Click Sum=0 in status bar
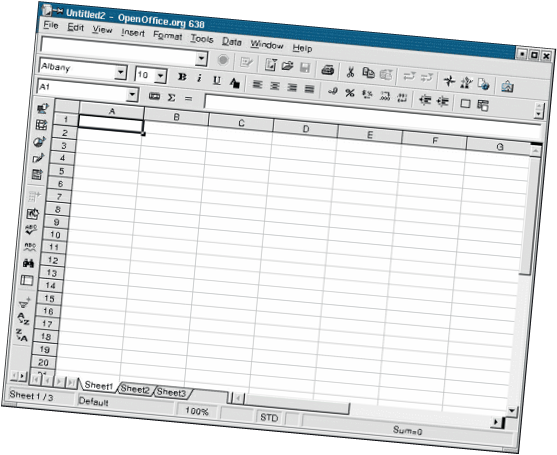 (x=407, y=430)
